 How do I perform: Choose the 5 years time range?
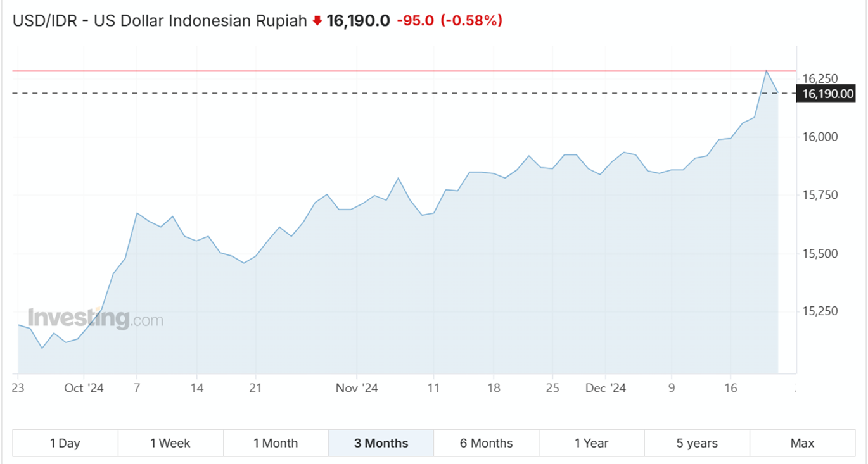click(697, 443)
